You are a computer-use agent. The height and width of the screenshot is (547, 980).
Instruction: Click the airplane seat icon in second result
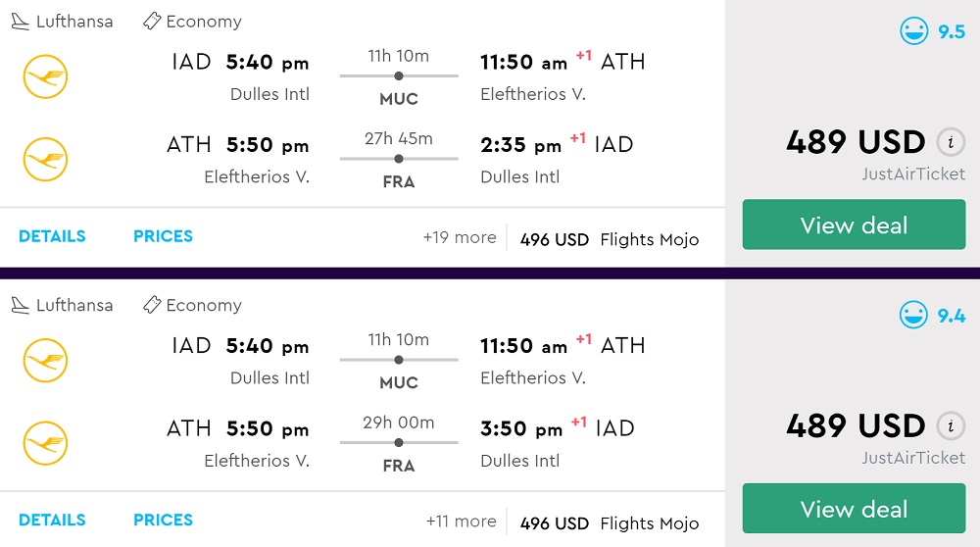pos(20,305)
